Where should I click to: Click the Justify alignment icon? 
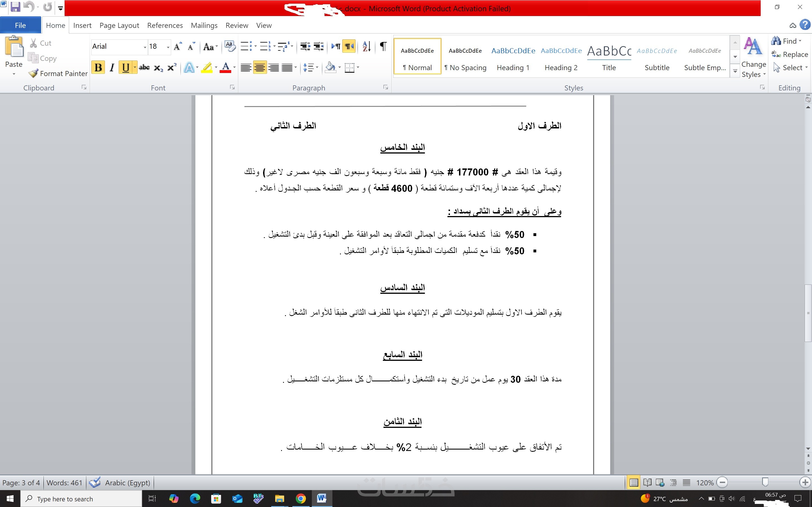[287, 68]
